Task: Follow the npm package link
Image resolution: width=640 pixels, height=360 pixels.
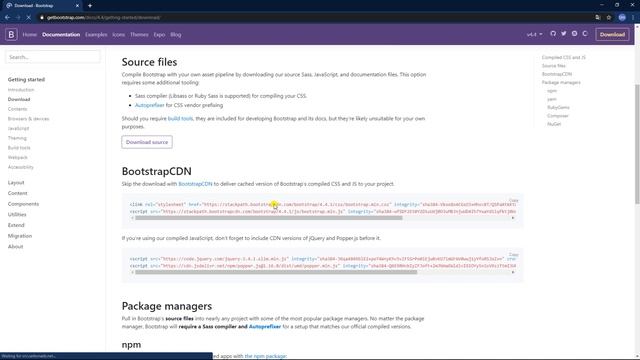Action: 265,356
